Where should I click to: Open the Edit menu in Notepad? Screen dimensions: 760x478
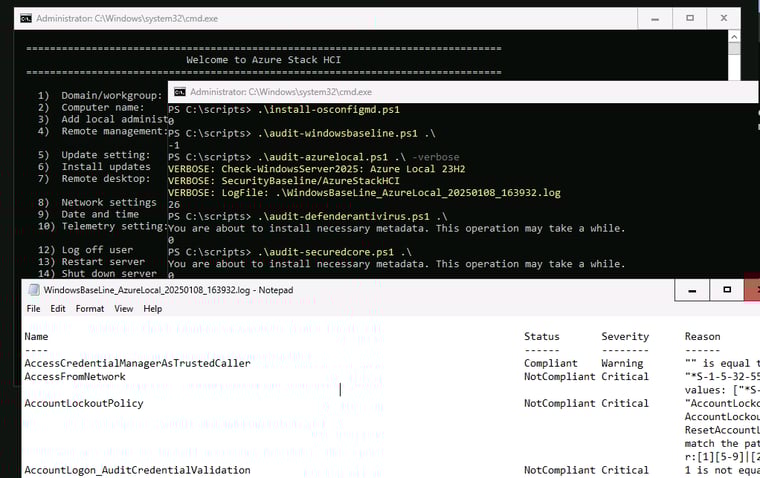point(58,309)
